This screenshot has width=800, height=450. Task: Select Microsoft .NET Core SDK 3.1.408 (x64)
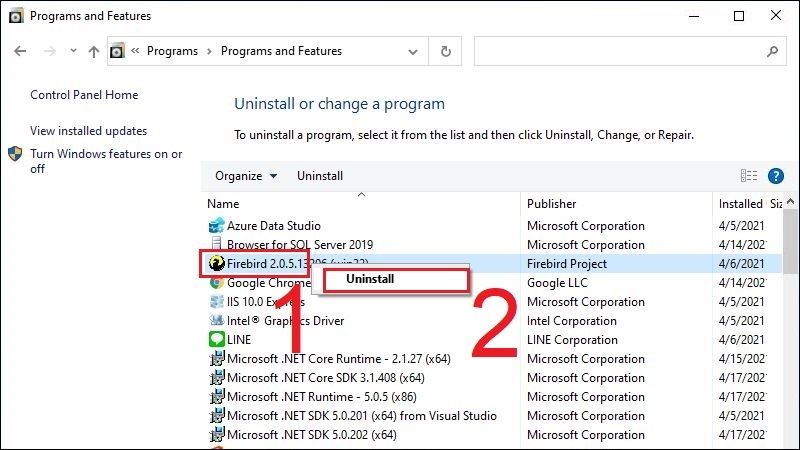[x=326, y=378]
